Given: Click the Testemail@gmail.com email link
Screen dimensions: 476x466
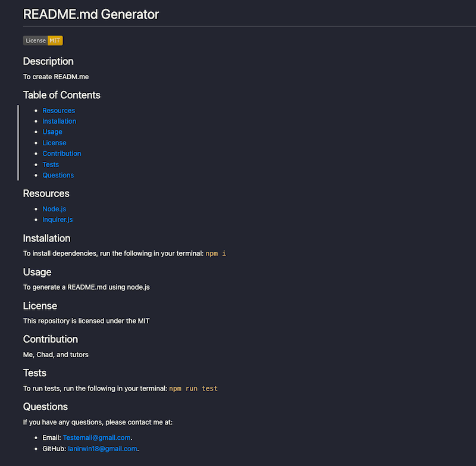Looking at the screenshot, I should pyautogui.click(x=96, y=438).
